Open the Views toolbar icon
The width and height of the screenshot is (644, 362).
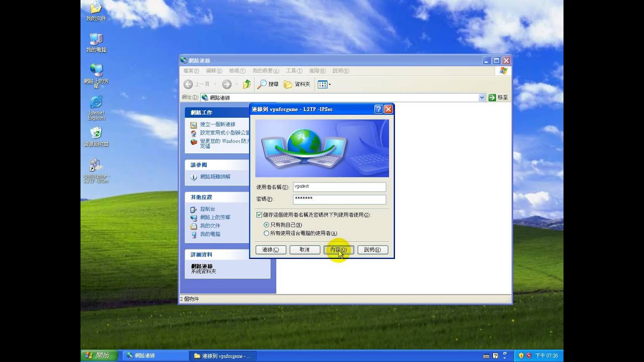[x=324, y=84]
